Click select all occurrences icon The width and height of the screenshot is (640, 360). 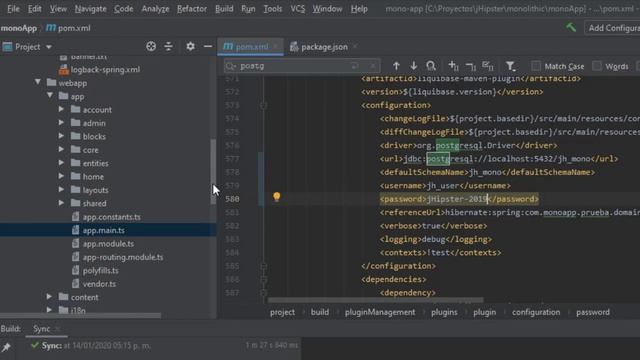[x=488, y=66]
